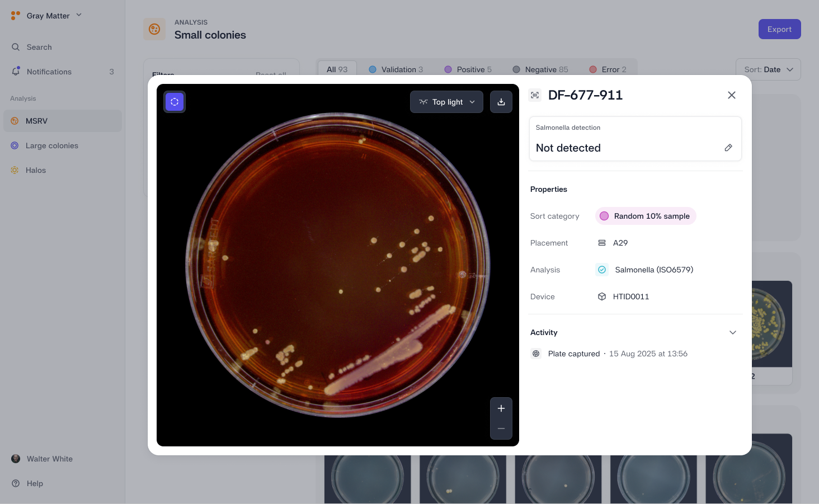Collapse the Activity section
819x504 pixels.
733,332
